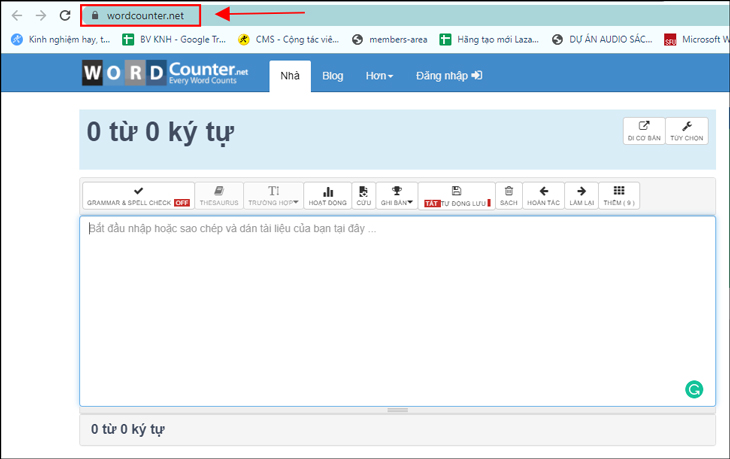Click the CỨU save document icon
The image size is (730, 459).
(364, 196)
